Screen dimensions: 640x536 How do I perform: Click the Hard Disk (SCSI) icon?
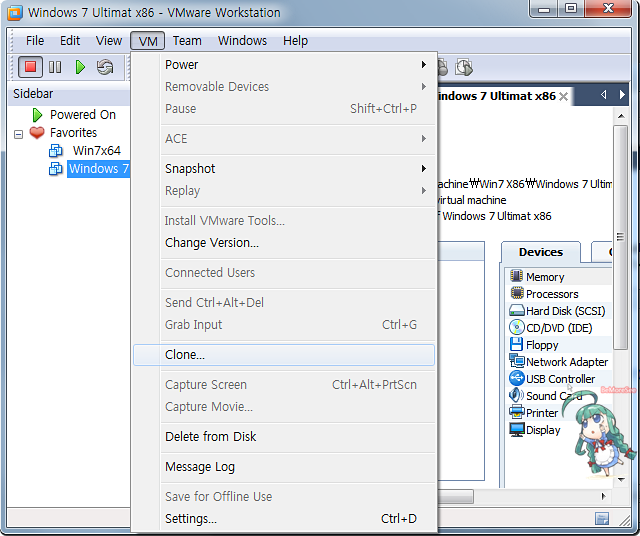[517, 311]
